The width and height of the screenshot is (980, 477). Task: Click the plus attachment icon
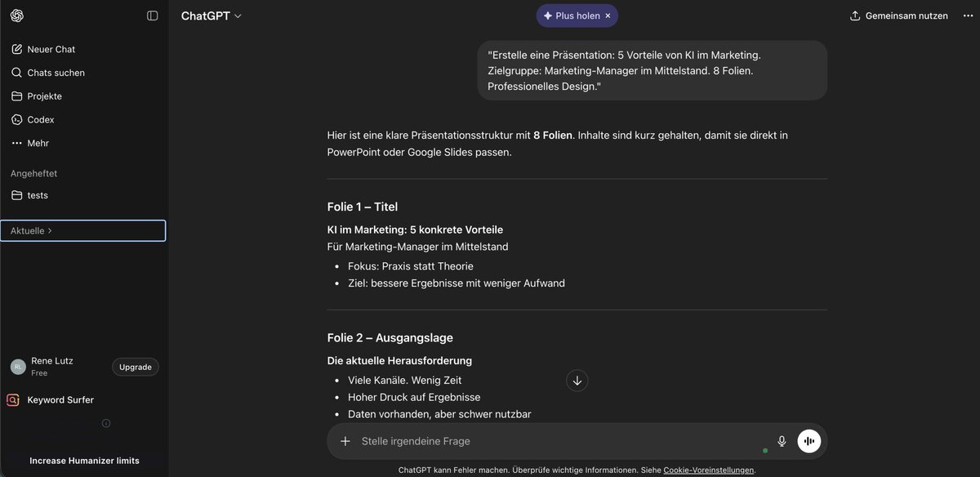click(345, 441)
